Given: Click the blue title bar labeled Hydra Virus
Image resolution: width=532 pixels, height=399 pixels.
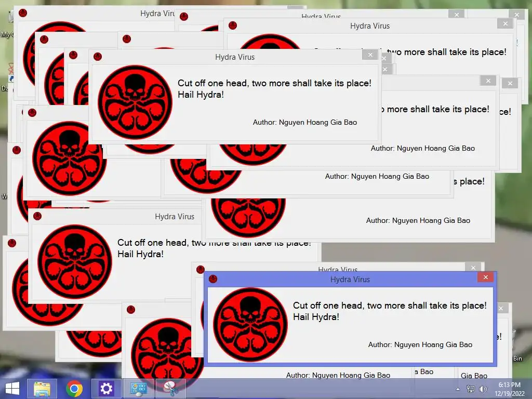Looking at the screenshot, I should coord(350,279).
